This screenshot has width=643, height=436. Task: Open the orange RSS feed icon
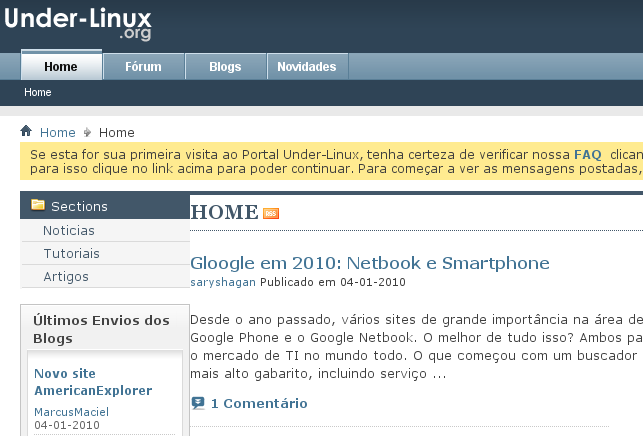tap(271, 213)
